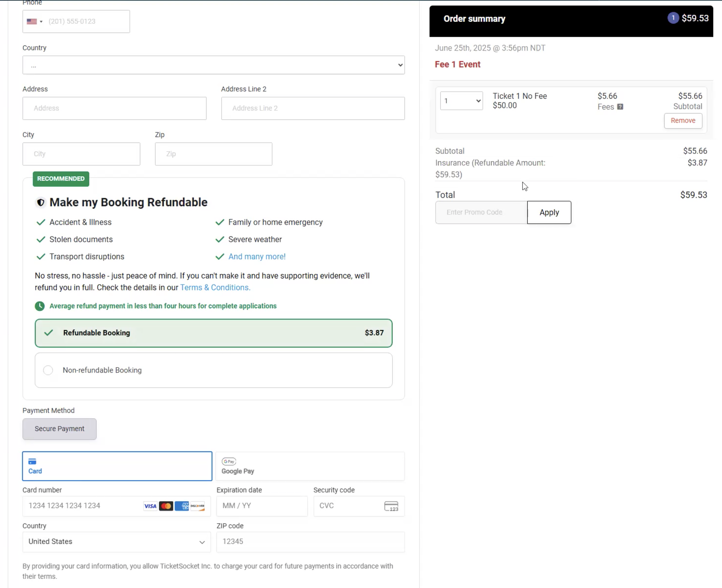722x588 pixels.
Task: Select the Refundable Booking option
Action: (214, 333)
